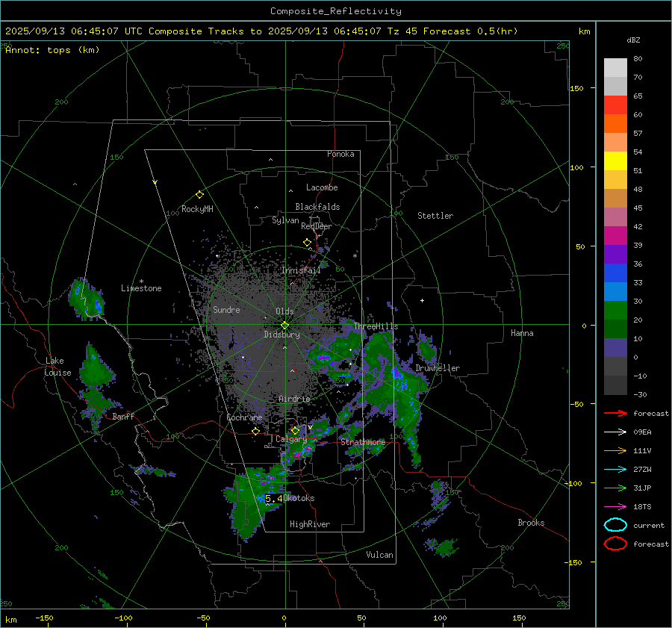
Task: Click the Didsbury map label
Action: click(x=282, y=335)
